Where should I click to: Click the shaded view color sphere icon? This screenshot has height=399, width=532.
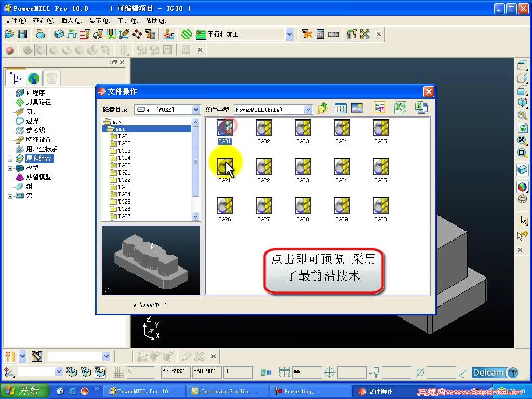click(523, 187)
